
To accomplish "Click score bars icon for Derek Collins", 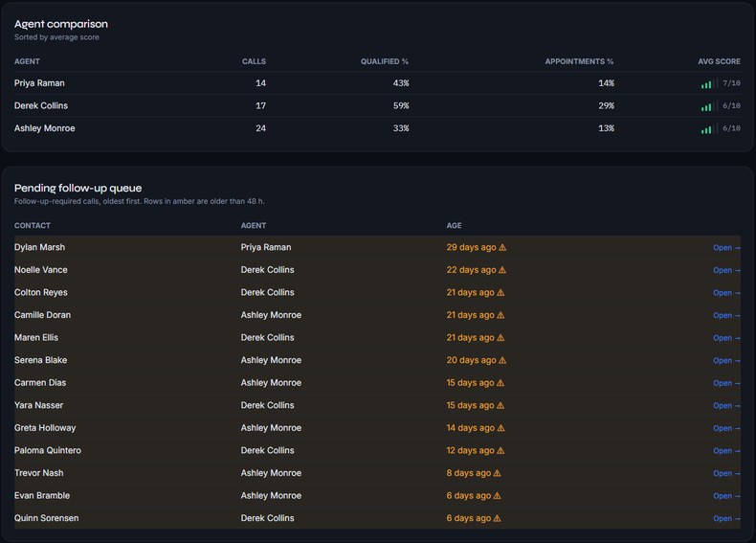I will 709,106.
